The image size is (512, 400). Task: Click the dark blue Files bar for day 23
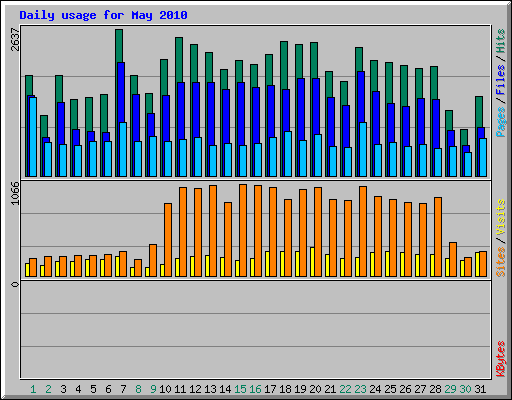click(x=361, y=97)
